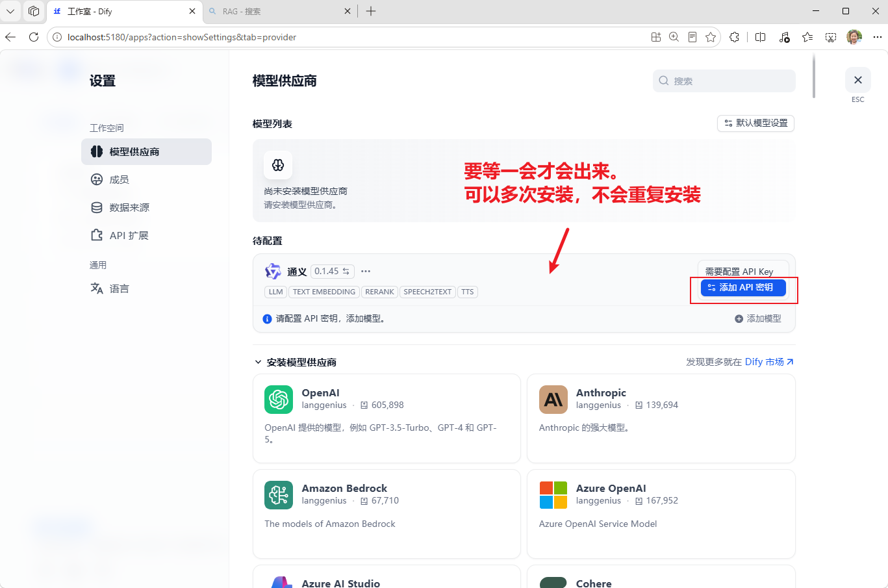Select 模型供应商 in the settings sidebar

tap(147, 151)
